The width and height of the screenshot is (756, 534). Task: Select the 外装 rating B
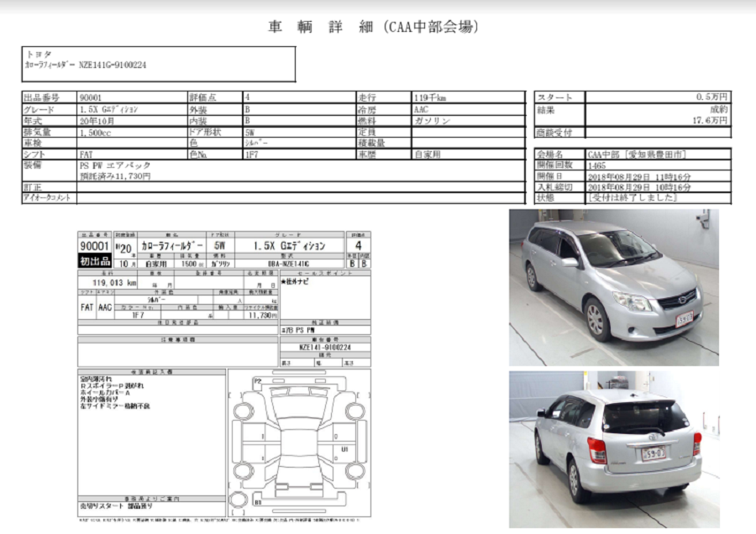247,109
